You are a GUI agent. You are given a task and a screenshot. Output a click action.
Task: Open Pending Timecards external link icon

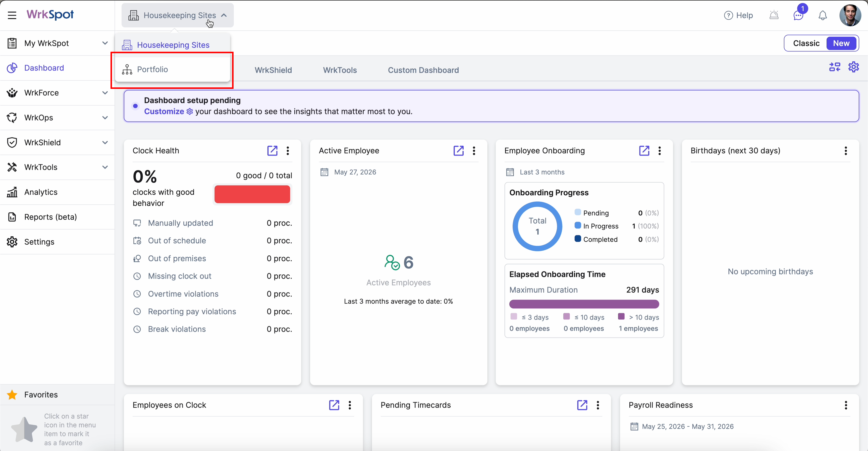(582, 405)
